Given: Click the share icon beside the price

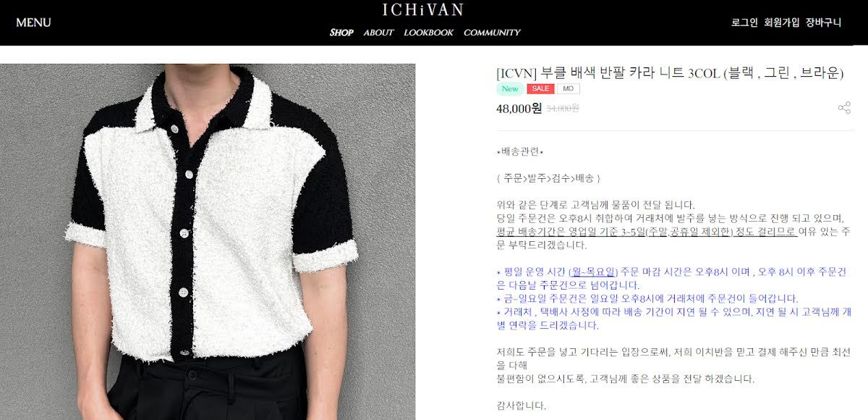Looking at the screenshot, I should [843, 108].
